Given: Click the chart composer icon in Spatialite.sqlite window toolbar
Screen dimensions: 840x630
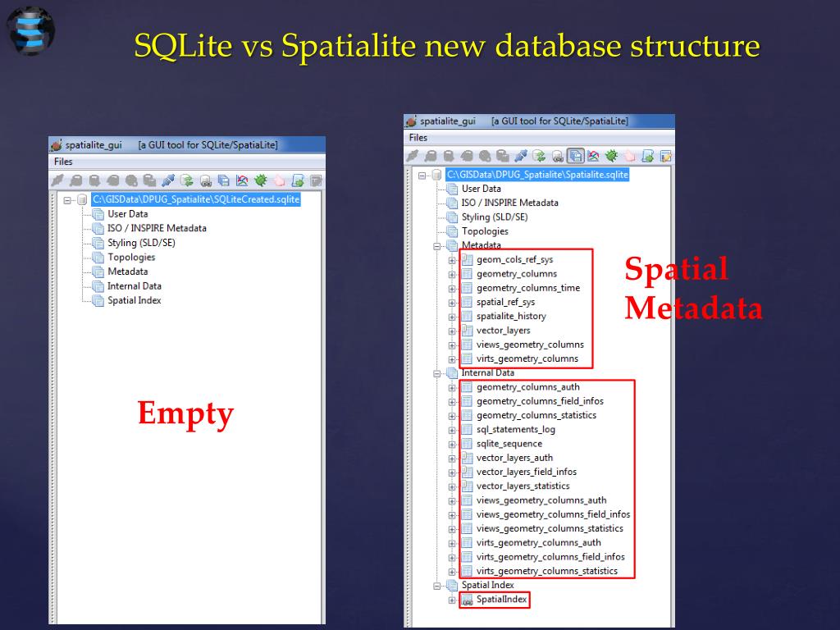Looking at the screenshot, I should tap(593, 156).
